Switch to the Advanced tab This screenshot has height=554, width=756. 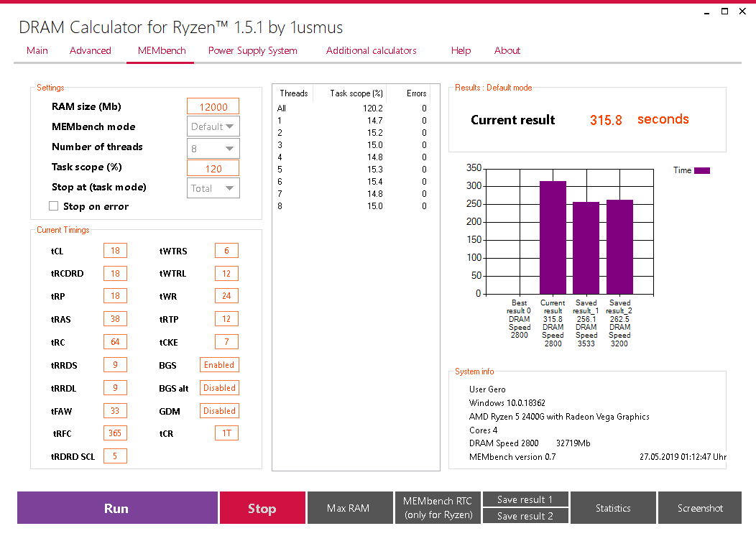pos(90,50)
